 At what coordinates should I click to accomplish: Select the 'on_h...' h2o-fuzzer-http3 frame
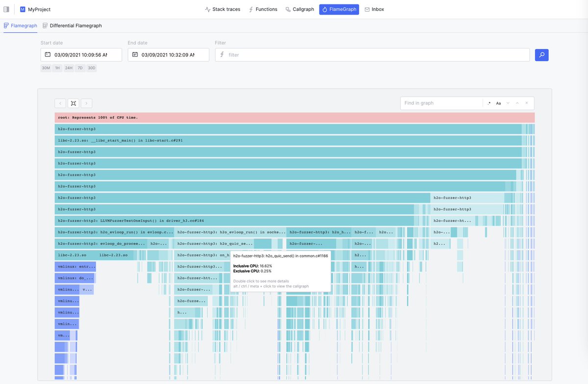pyautogui.click(x=203, y=255)
